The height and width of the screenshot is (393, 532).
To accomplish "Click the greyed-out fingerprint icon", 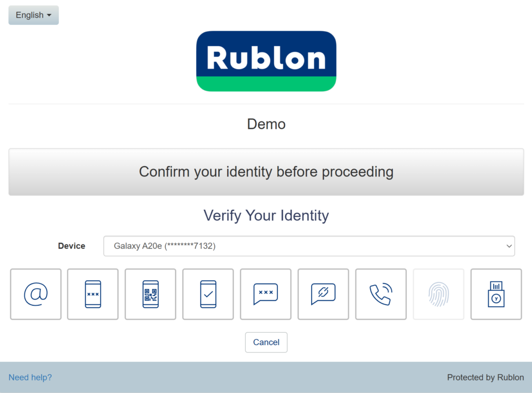I will pos(438,294).
